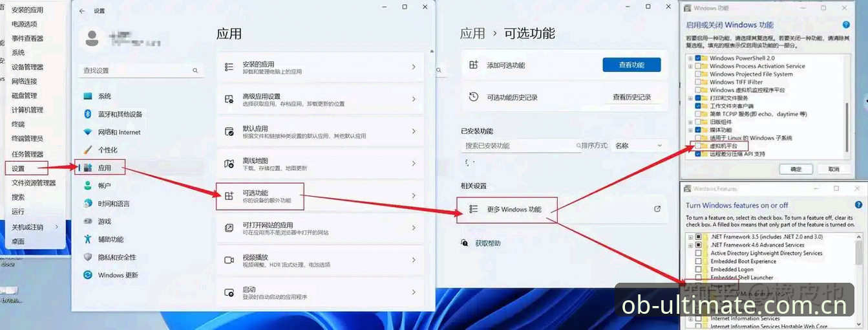Toggle the 虚拟机平台 checkbox

(x=697, y=146)
